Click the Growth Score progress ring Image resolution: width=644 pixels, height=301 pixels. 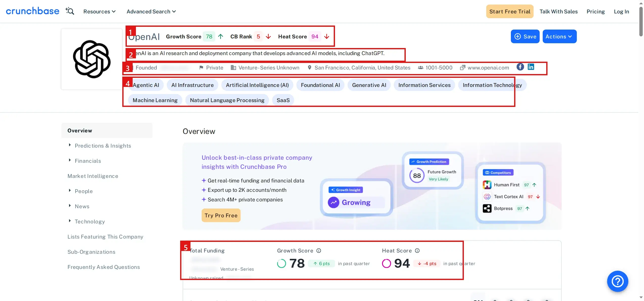point(281,263)
